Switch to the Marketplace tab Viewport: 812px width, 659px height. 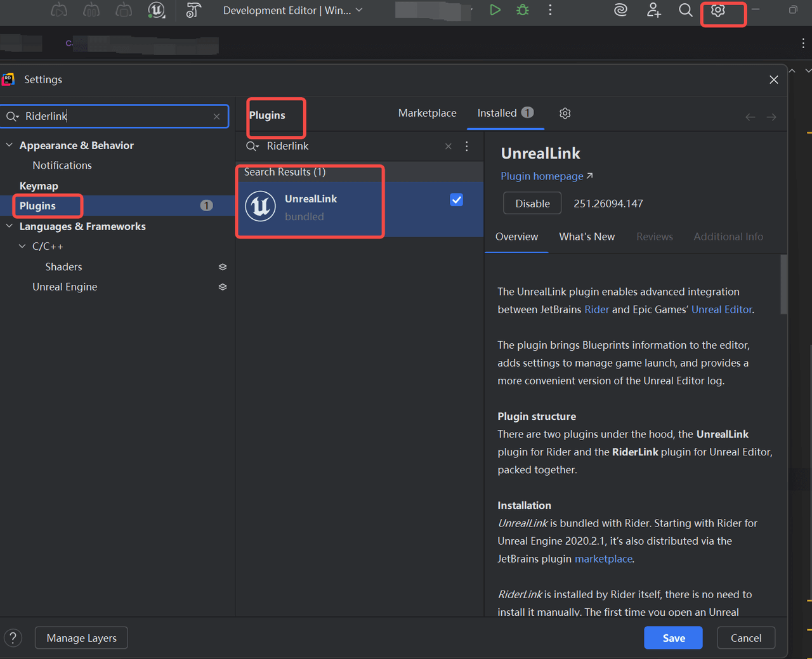coord(427,113)
